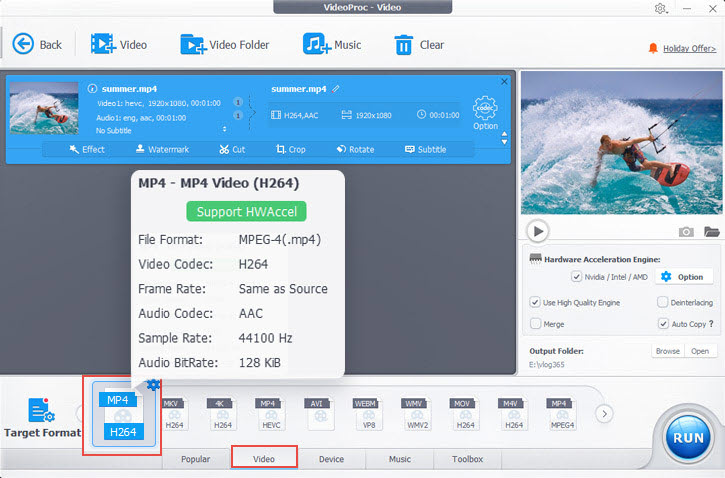Open snapshot folder icon under preview
725x478 pixels.
712,231
